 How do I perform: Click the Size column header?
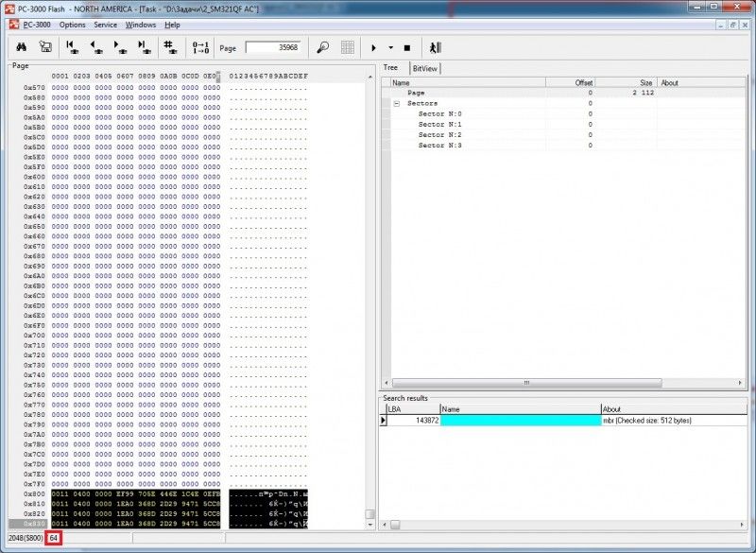click(x=627, y=83)
